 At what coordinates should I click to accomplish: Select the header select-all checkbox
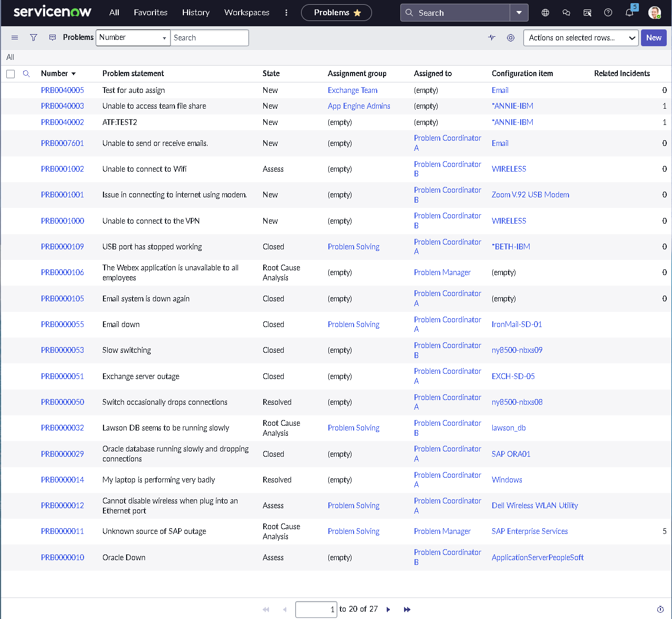tap(11, 74)
